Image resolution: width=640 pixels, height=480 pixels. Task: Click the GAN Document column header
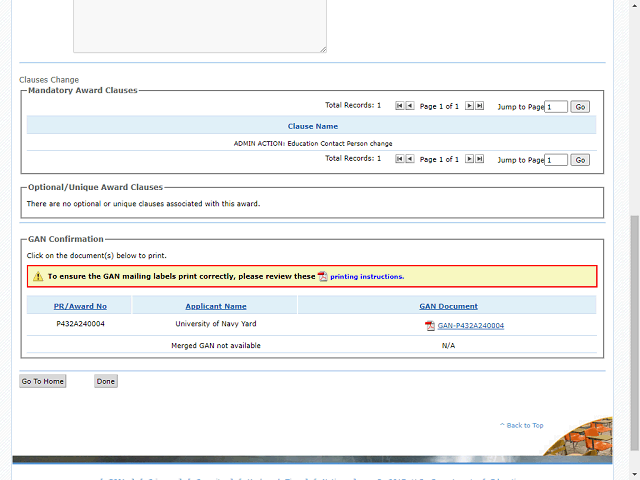pyautogui.click(x=448, y=306)
